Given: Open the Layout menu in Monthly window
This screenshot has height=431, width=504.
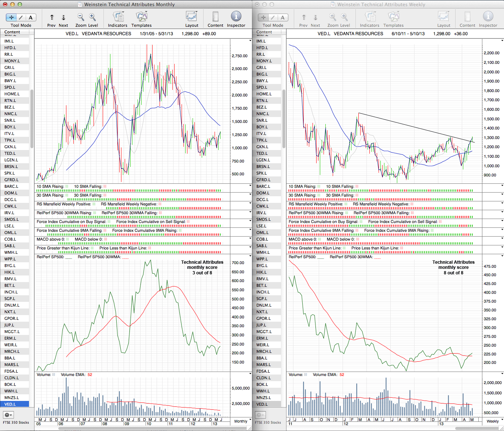Looking at the screenshot, I should click(x=191, y=17).
